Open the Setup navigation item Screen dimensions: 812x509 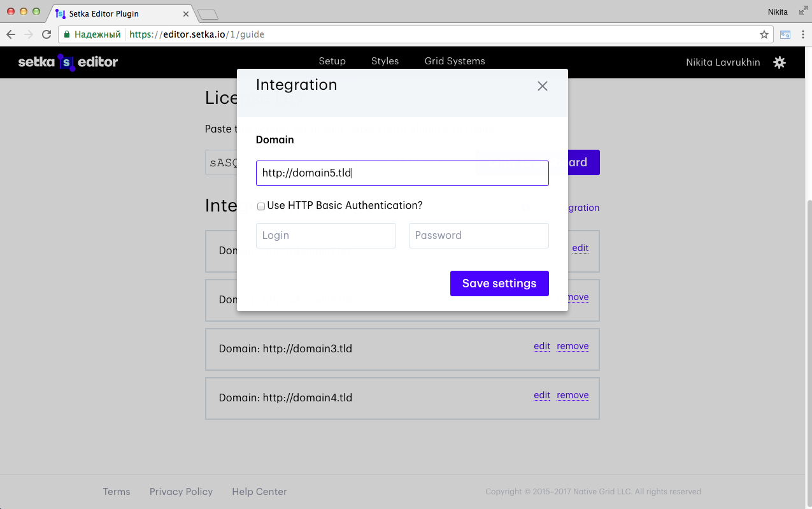(332, 61)
